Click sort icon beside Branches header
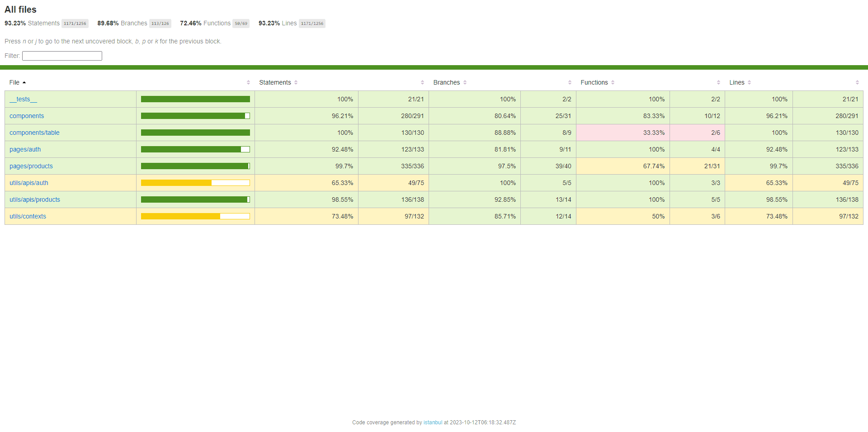The width and height of the screenshot is (868, 432). pos(465,82)
